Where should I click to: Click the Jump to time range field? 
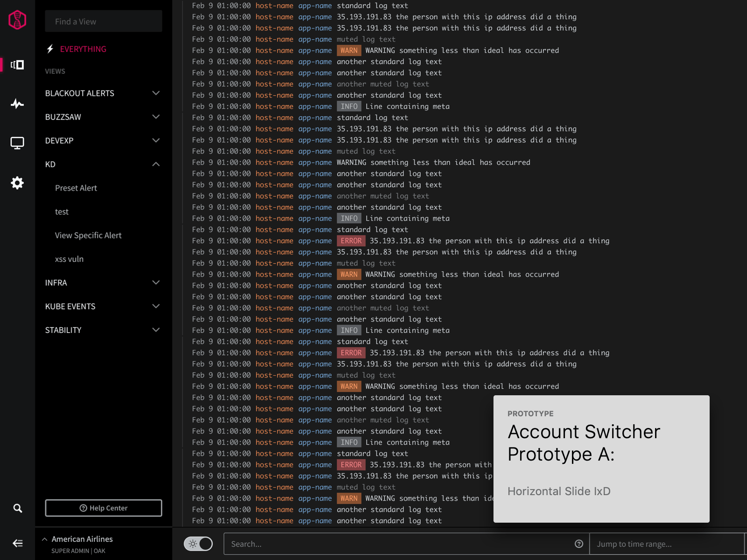pos(666,544)
